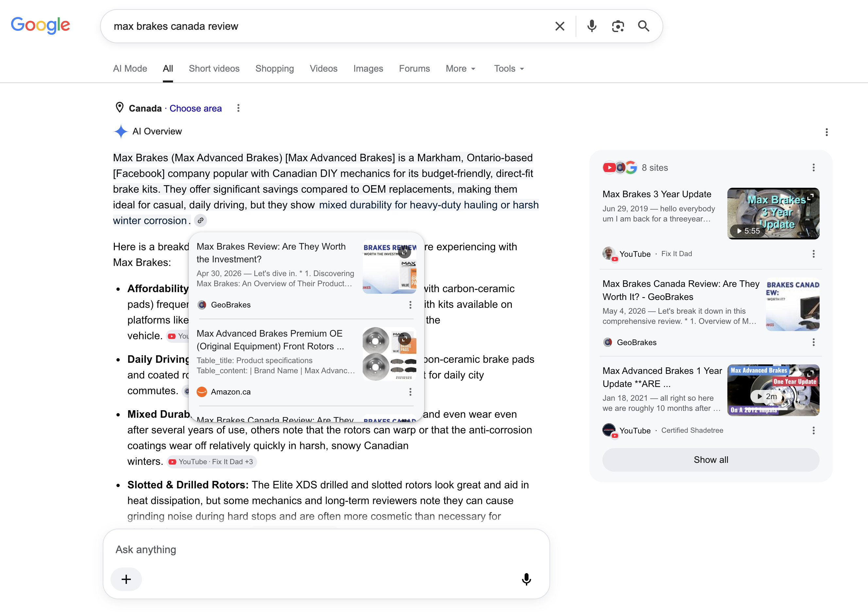Screen dimensions: 868x613
Task: Open the Videos tab
Action: click(323, 68)
